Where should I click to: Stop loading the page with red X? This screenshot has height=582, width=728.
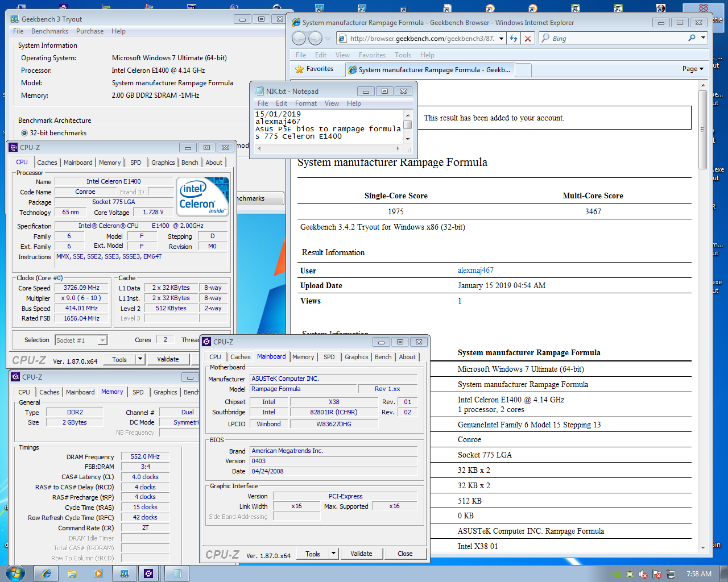[528, 38]
